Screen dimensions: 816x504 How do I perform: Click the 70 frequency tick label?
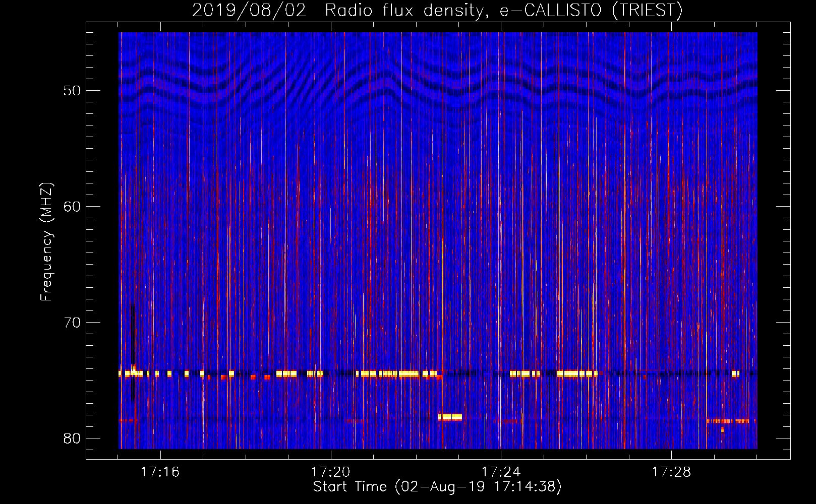point(72,323)
